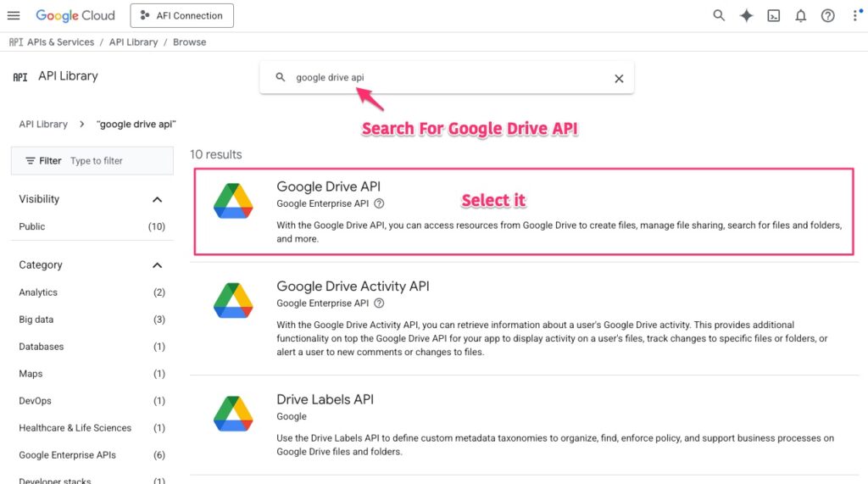Collapse the Visibility filter section

[157, 199]
